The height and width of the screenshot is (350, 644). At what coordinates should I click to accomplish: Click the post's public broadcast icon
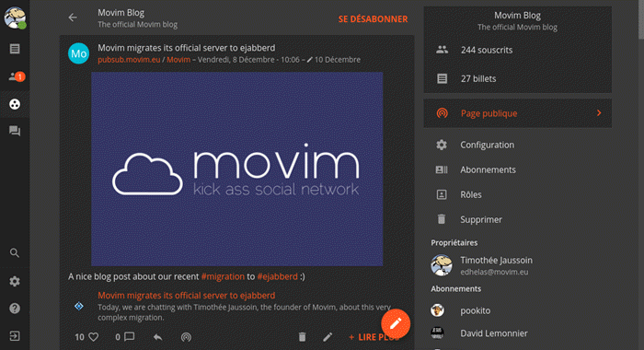point(186,337)
